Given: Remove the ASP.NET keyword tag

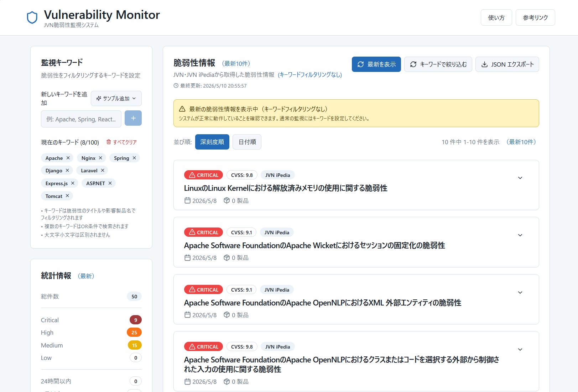Looking at the screenshot, I should [110, 183].
